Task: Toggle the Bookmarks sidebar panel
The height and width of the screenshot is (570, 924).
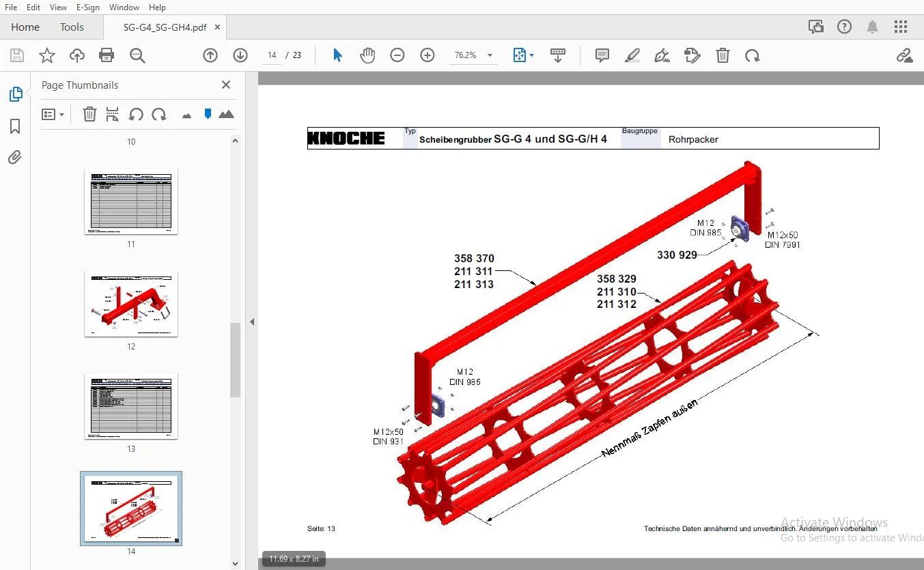Action: (15, 126)
